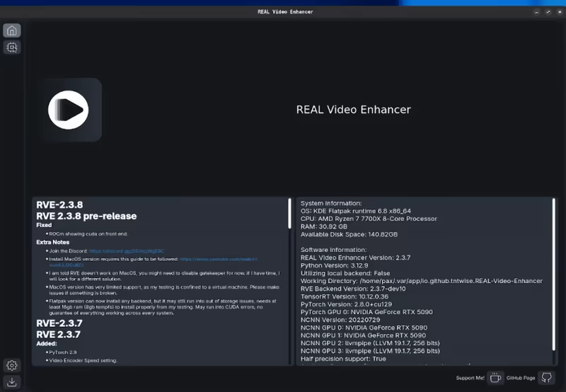
Task: Click the Support Me coffee cup button
Action: tap(495, 378)
